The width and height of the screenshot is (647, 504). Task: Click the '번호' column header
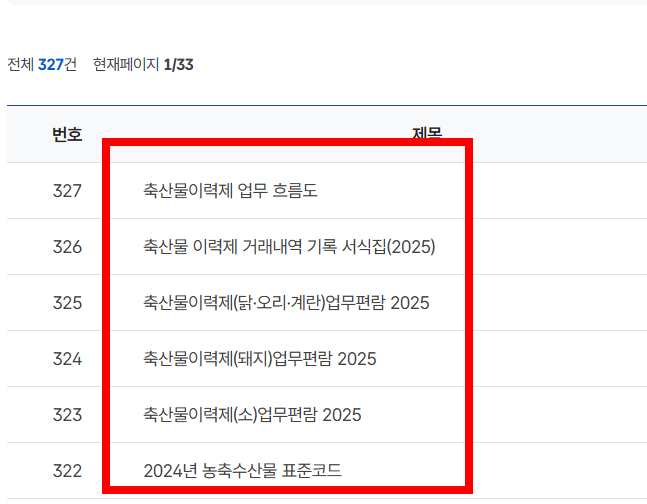67,134
